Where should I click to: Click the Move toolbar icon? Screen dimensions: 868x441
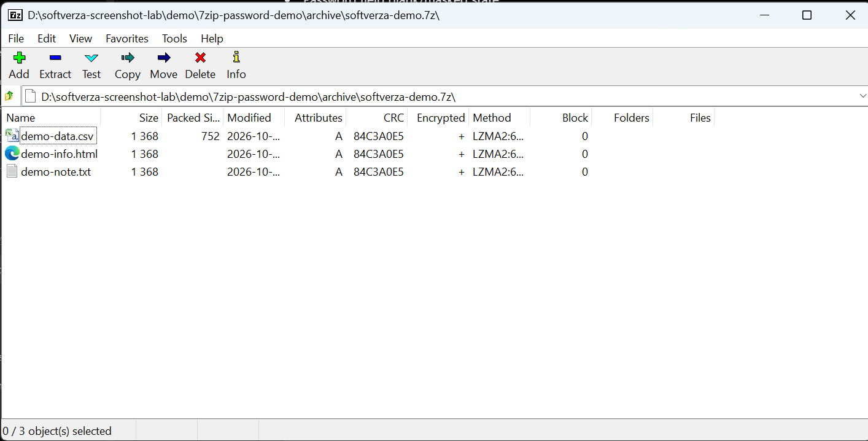[x=163, y=58]
